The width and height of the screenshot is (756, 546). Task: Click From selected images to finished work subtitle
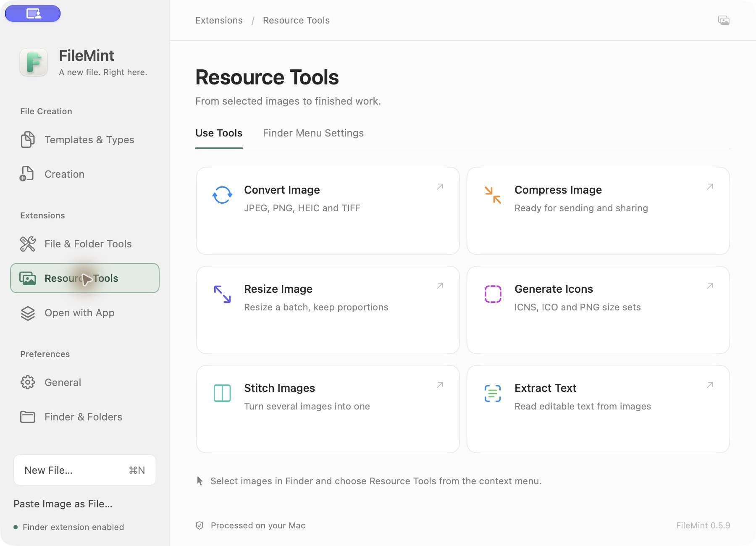click(288, 101)
